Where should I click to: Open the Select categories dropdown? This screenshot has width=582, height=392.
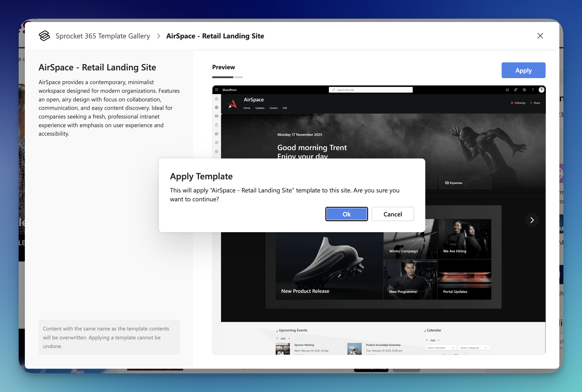coord(473,348)
